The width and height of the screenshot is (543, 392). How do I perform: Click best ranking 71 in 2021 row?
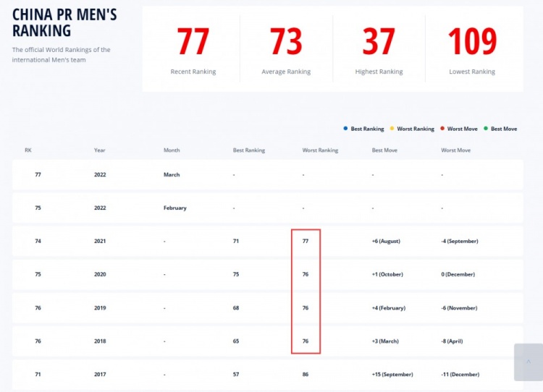point(236,241)
